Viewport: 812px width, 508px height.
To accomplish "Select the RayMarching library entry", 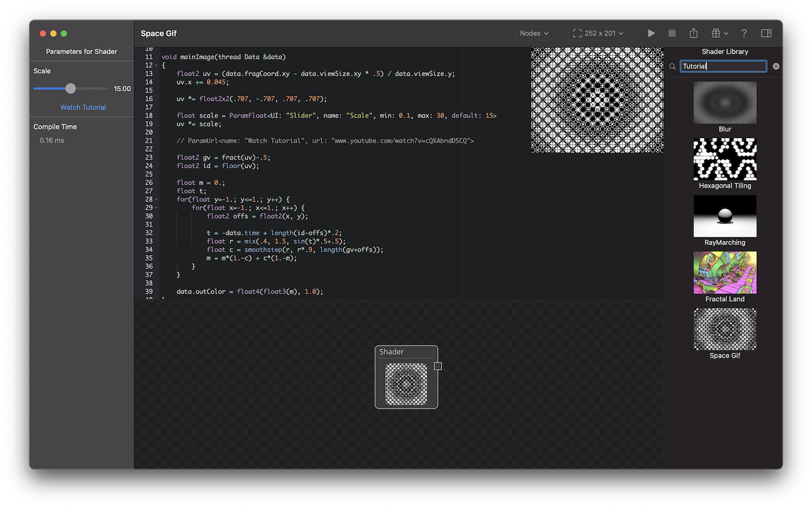I will [725, 216].
